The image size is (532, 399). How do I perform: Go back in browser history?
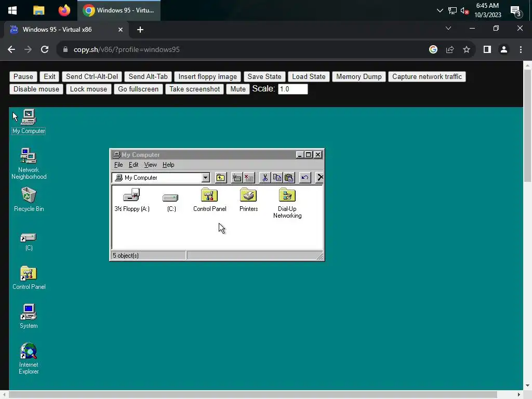(11, 49)
